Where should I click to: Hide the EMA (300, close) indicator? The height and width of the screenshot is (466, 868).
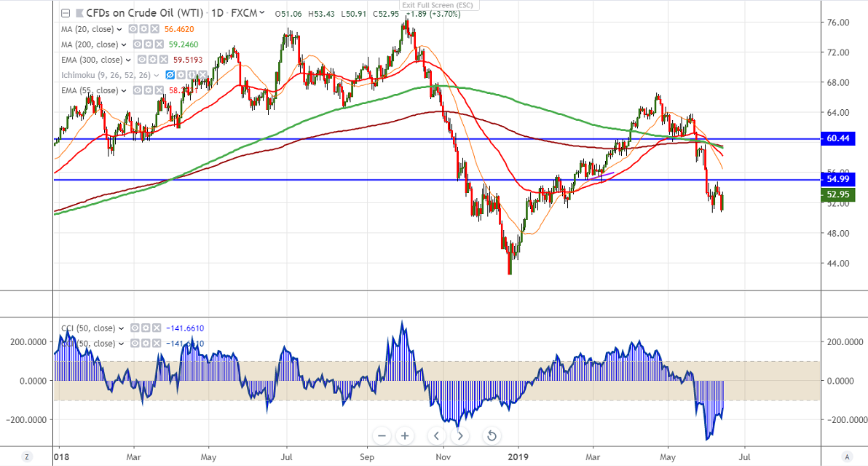142,60
